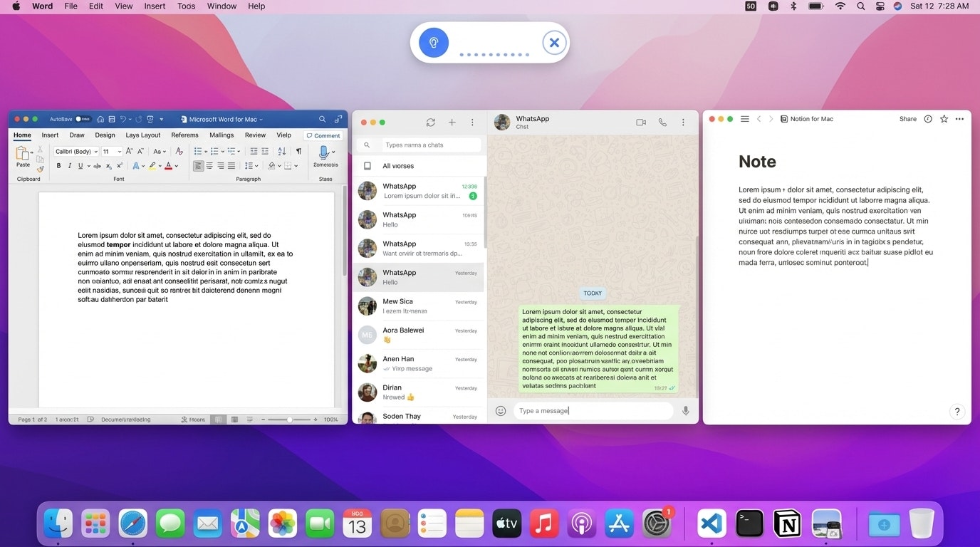Open the Comment button in Word
Screen dimensions: 980x547
click(x=323, y=135)
